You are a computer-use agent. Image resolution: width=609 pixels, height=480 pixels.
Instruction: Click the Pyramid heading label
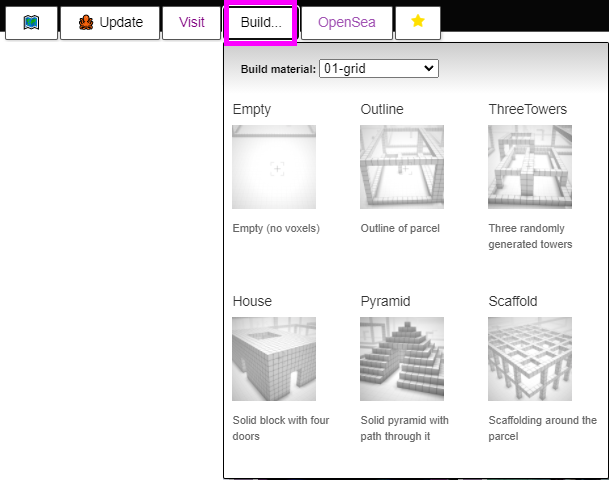(x=385, y=301)
